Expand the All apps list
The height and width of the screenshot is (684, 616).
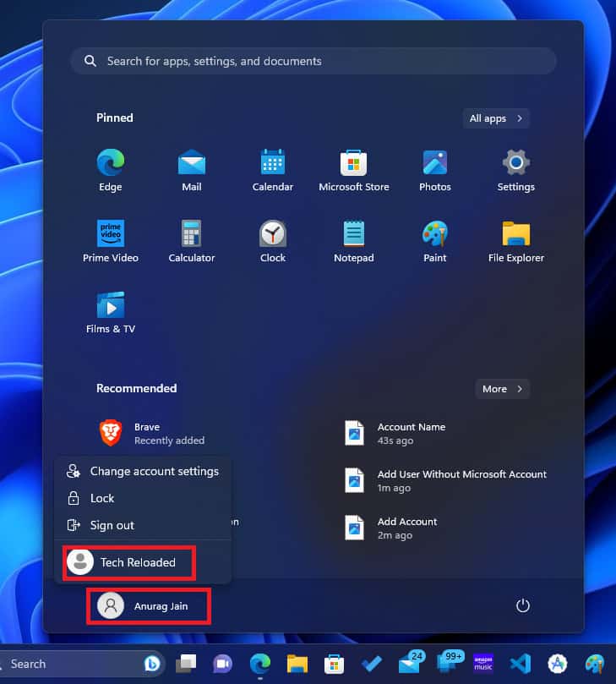(496, 118)
